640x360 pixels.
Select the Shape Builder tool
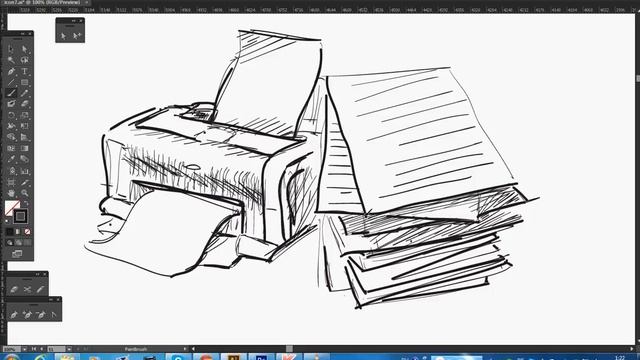11,137
